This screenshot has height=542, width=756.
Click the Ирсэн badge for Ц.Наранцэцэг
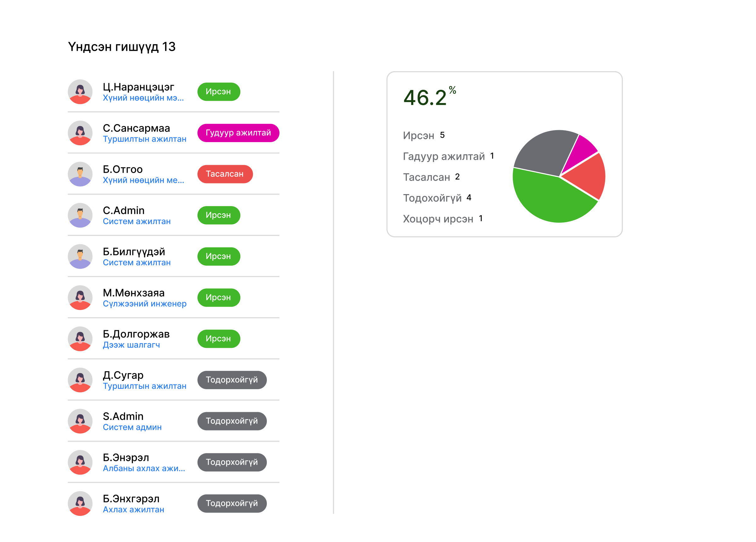pyautogui.click(x=219, y=92)
